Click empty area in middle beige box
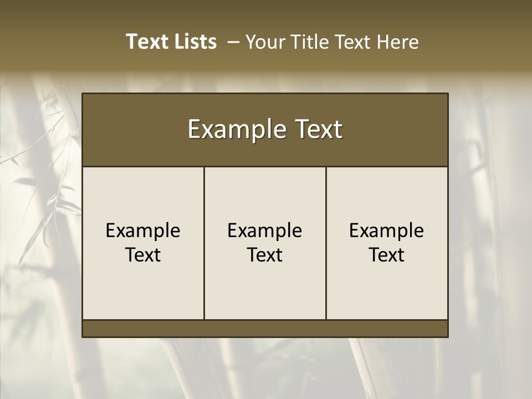This screenshot has height=399, width=532. coord(265,294)
